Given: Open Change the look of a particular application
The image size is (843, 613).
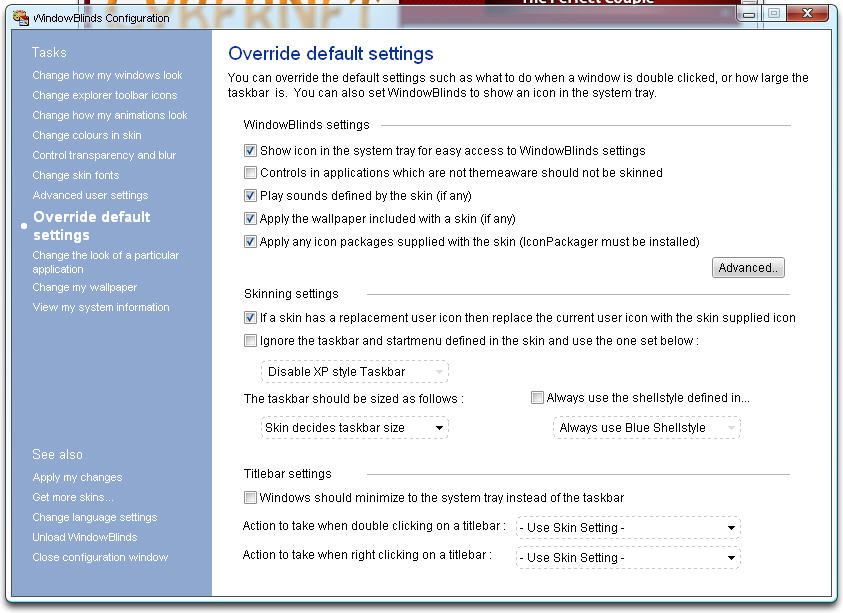Looking at the screenshot, I should tap(105, 262).
